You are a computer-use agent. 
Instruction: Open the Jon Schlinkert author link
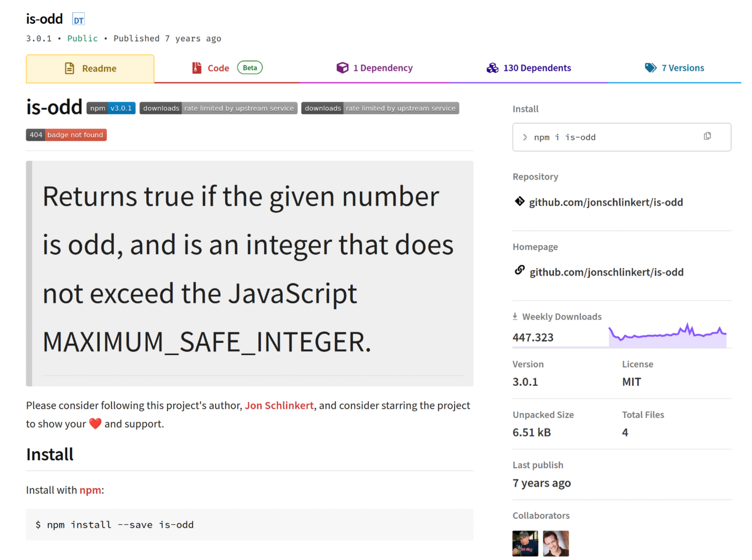279,405
